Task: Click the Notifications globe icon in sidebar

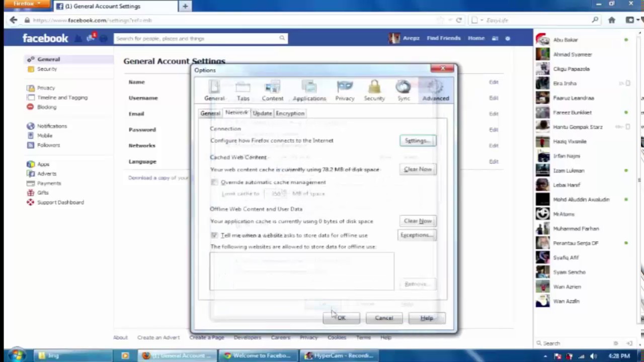Action: click(31, 126)
